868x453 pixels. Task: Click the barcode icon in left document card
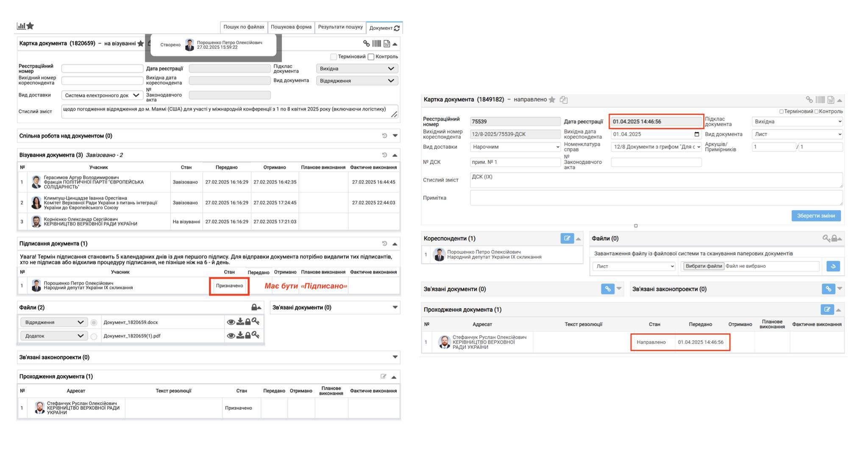(x=376, y=44)
